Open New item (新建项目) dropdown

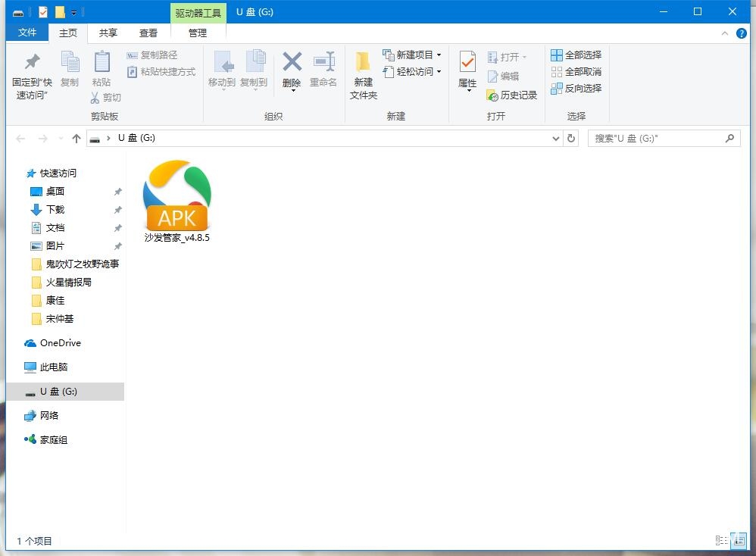(x=412, y=55)
